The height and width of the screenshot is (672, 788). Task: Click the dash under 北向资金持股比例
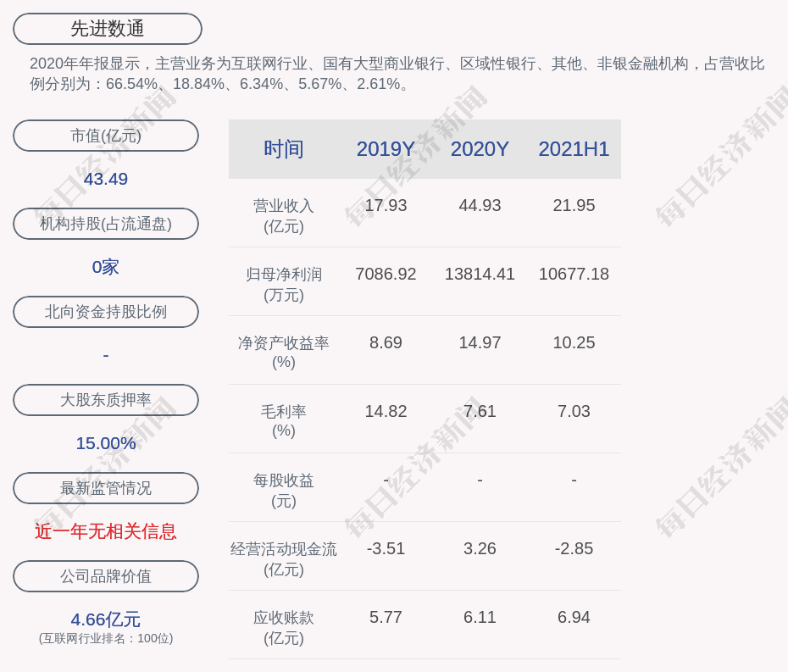click(x=106, y=355)
